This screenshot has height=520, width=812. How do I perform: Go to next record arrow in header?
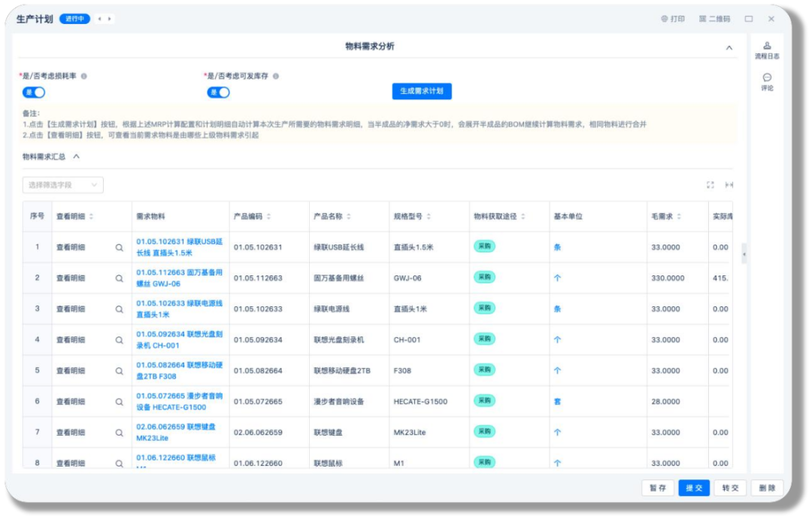click(109, 19)
